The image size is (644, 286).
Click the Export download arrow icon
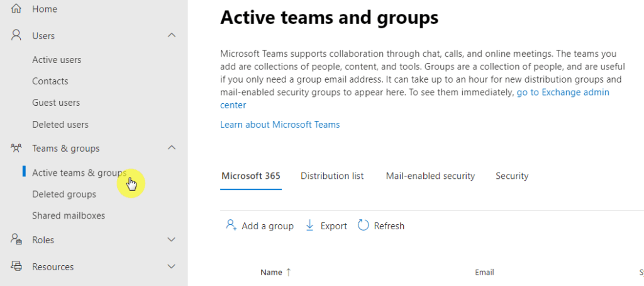click(x=309, y=225)
